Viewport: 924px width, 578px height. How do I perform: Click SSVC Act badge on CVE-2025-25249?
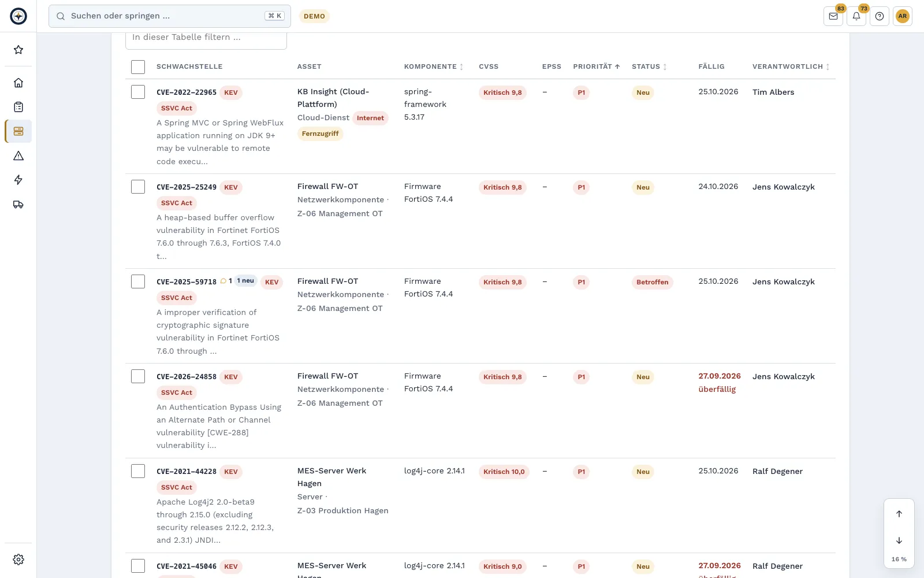177,203
